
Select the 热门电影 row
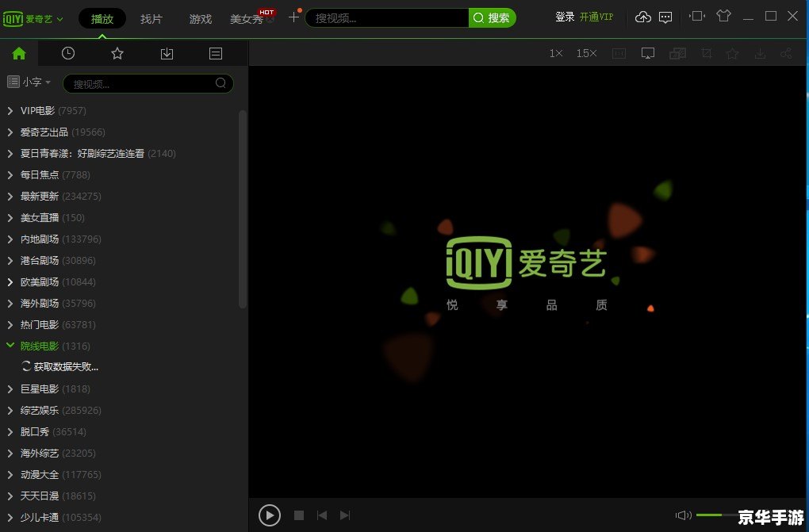pyautogui.click(x=58, y=324)
